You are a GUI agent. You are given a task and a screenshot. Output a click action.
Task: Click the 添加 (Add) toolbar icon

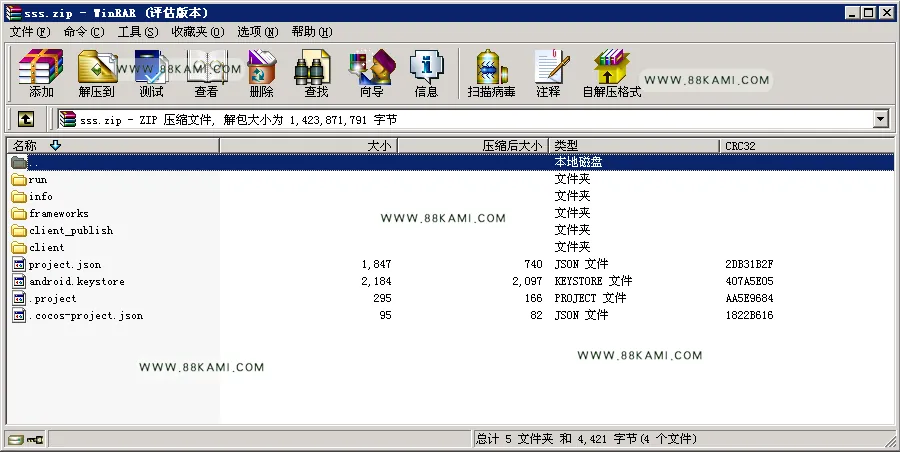pos(41,66)
